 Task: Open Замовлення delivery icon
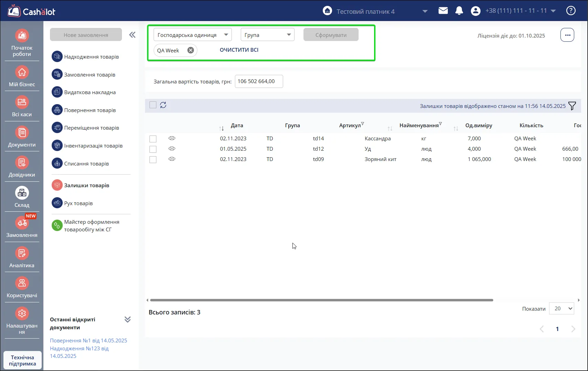pos(22,223)
